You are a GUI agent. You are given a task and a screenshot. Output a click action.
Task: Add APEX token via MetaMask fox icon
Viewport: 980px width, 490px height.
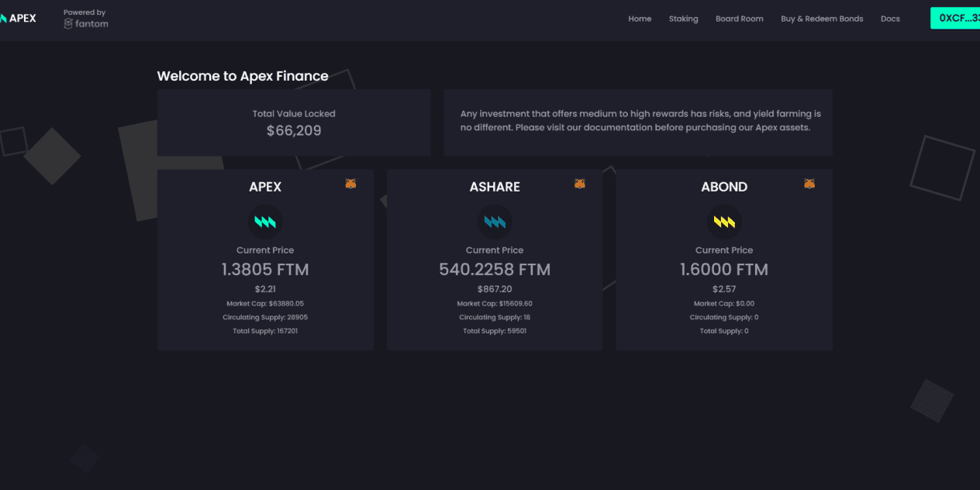[x=350, y=184]
